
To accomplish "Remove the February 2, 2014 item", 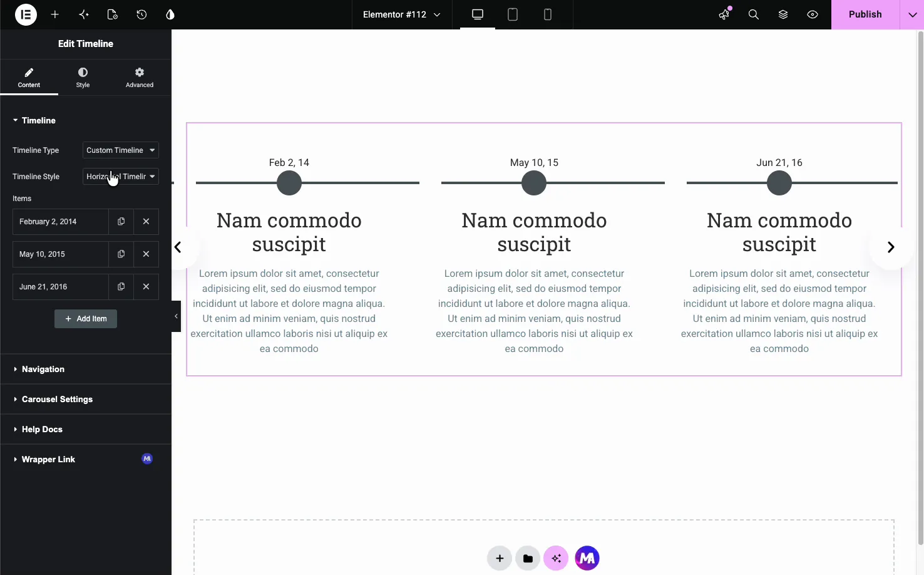I will (x=146, y=222).
